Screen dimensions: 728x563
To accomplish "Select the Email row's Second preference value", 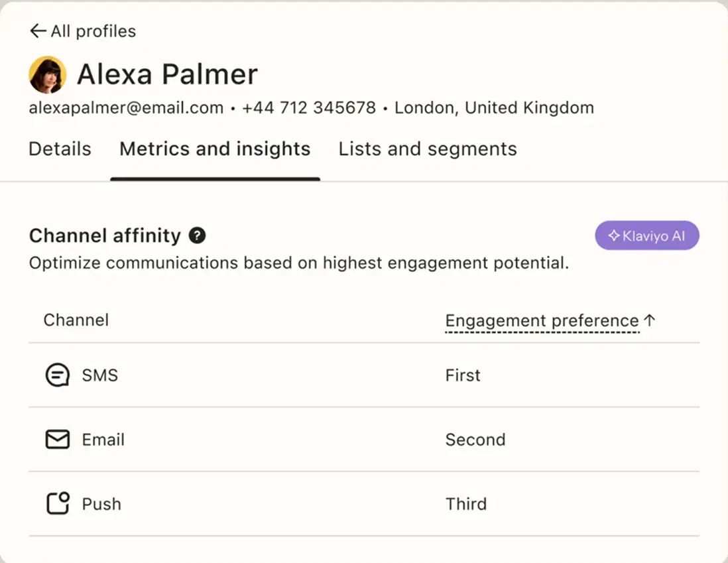I will point(475,440).
